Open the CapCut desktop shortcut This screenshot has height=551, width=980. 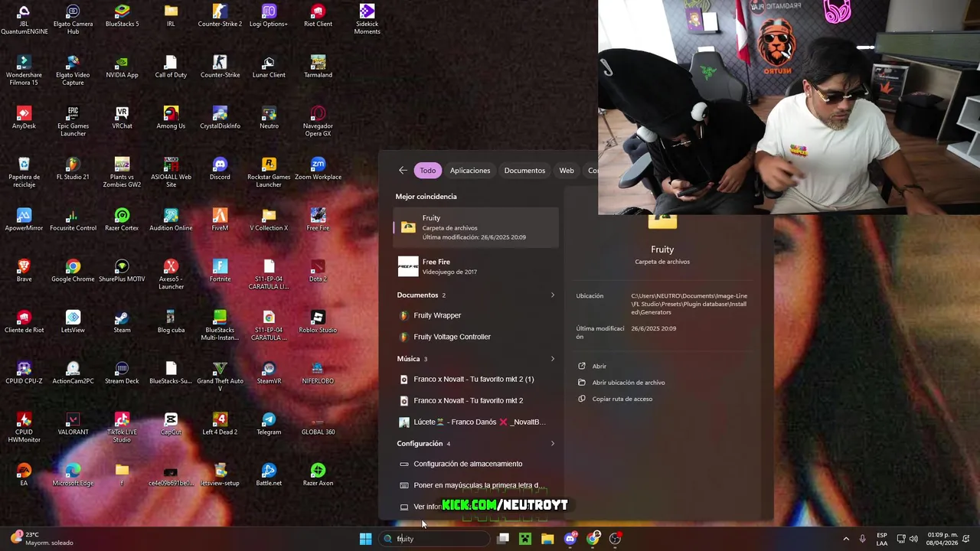[171, 424]
